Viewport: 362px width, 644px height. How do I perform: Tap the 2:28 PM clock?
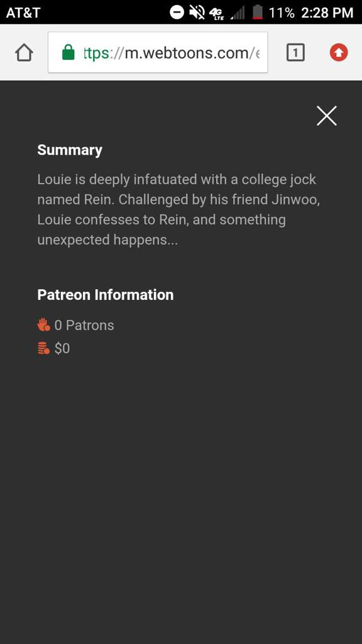coord(327,13)
